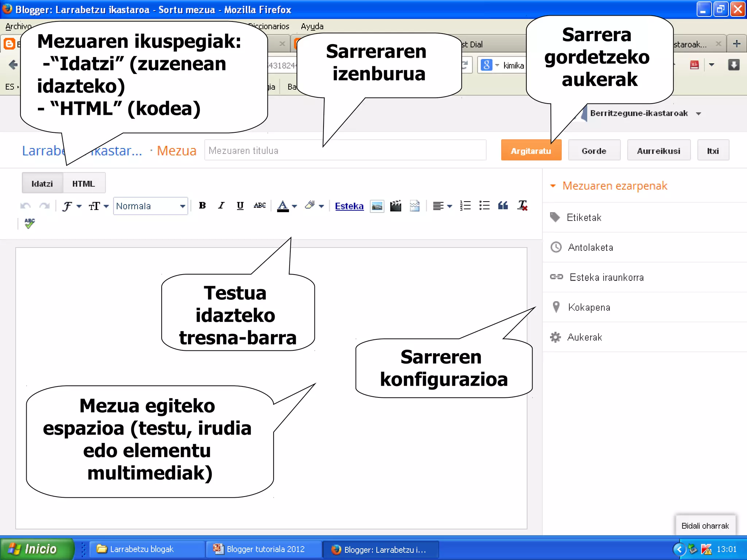Open the Aukerak options setting

pyautogui.click(x=645, y=337)
